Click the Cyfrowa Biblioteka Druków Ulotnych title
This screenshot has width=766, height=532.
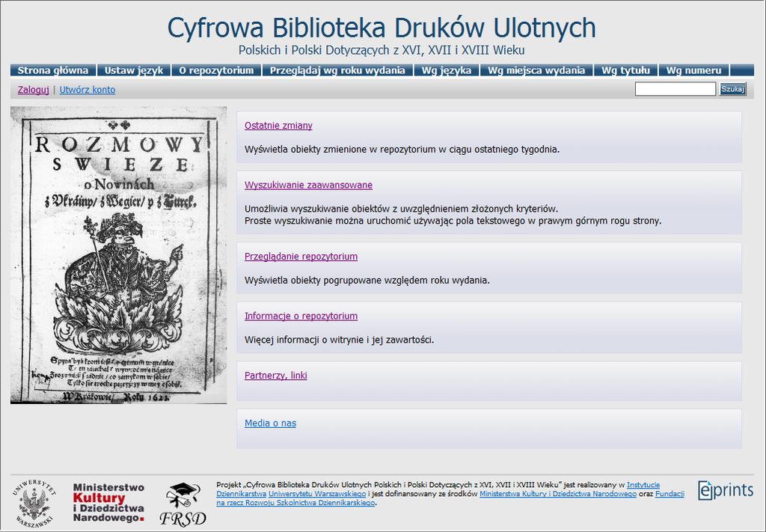point(382,28)
